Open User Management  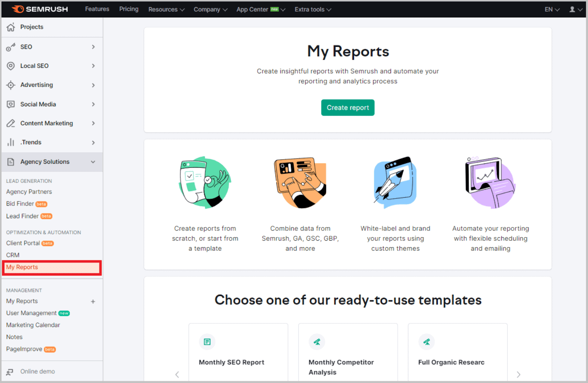click(38, 313)
